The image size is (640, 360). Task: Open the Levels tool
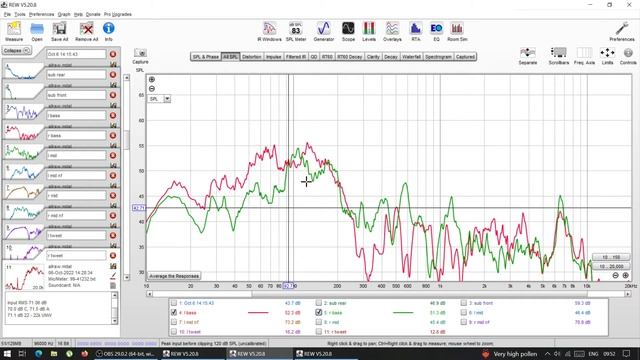[x=369, y=31]
